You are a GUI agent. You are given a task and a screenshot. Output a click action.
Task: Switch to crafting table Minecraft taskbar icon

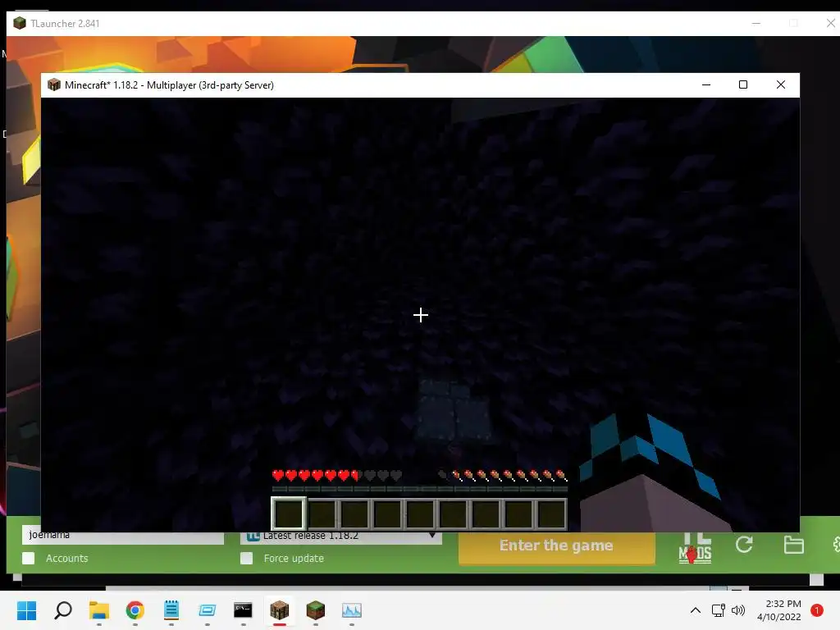pos(279,610)
